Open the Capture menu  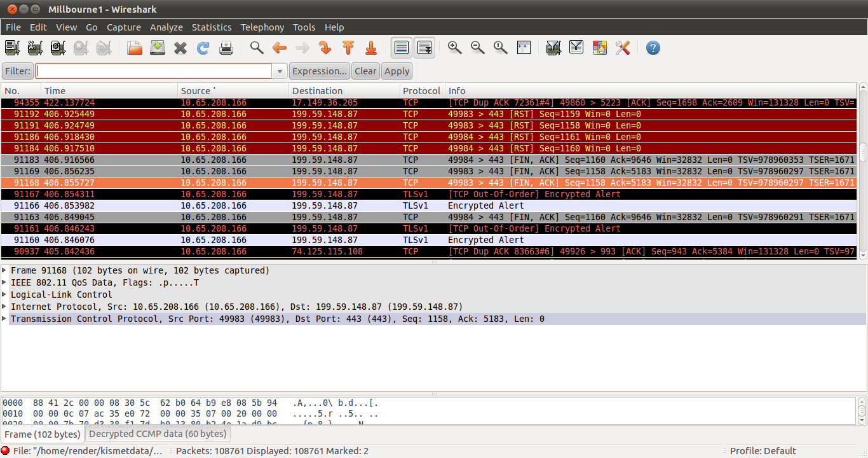click(124, 27)
